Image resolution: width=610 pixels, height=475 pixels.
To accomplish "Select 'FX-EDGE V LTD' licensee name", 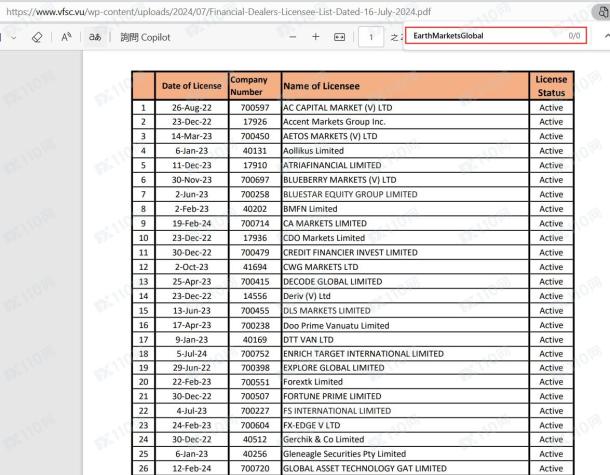I will [x=312, y=425].
